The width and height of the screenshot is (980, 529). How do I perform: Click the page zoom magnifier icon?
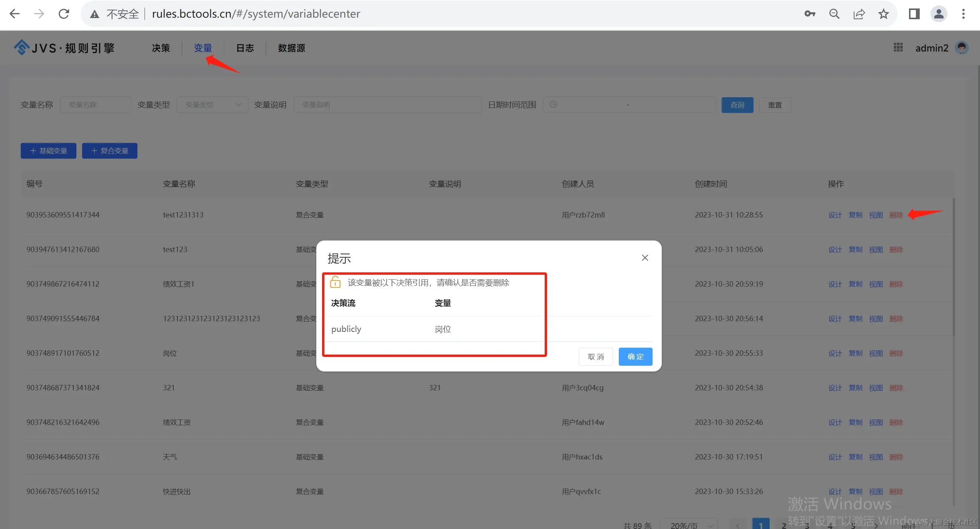point(834,14)
